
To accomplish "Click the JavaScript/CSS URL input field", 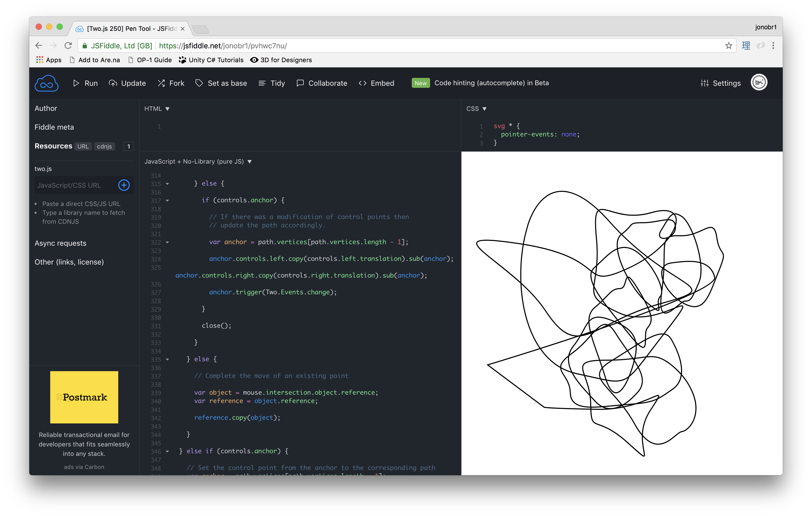I will point(75,185).
